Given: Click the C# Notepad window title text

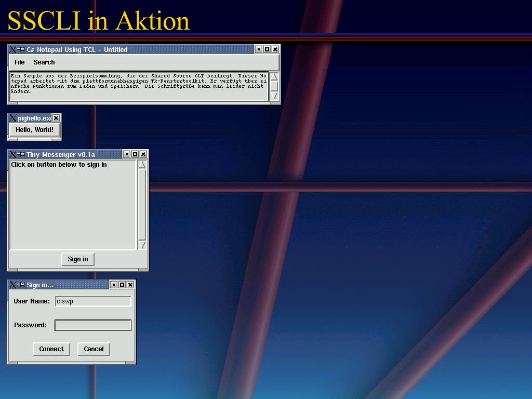Looking at the screenshot, I should point(77,49).
